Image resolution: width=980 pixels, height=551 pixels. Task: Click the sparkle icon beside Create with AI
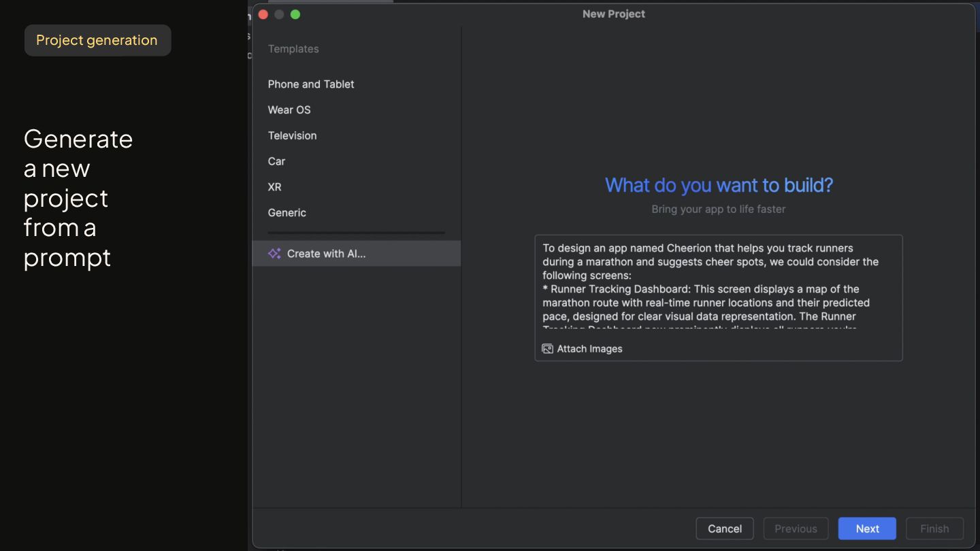[274, 253]
